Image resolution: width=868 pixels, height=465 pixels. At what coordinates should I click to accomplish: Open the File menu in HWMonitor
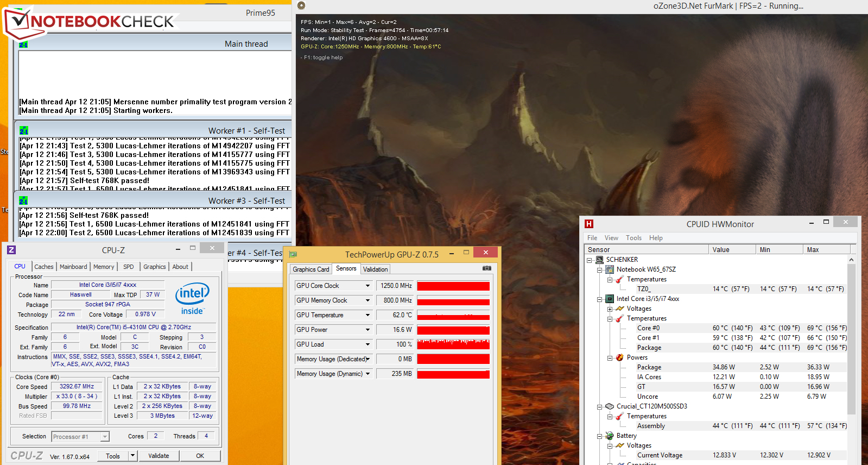click(x=592, y=238)
